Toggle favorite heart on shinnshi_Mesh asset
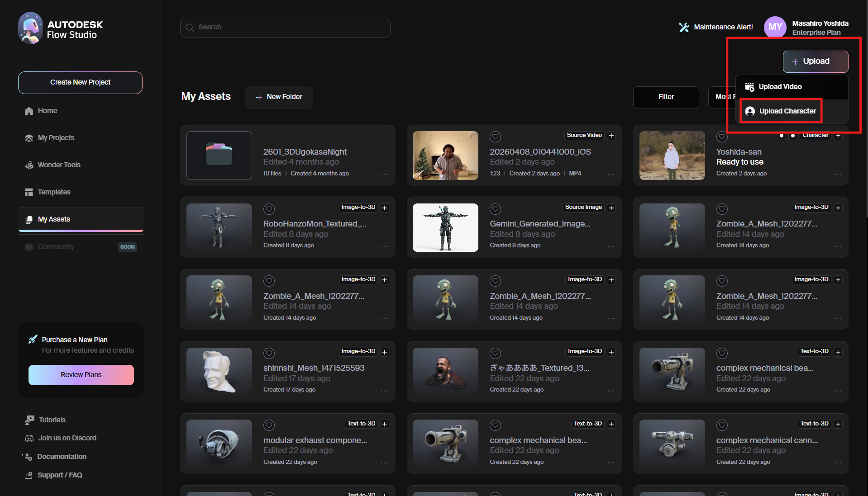 (x=269, y=353)
